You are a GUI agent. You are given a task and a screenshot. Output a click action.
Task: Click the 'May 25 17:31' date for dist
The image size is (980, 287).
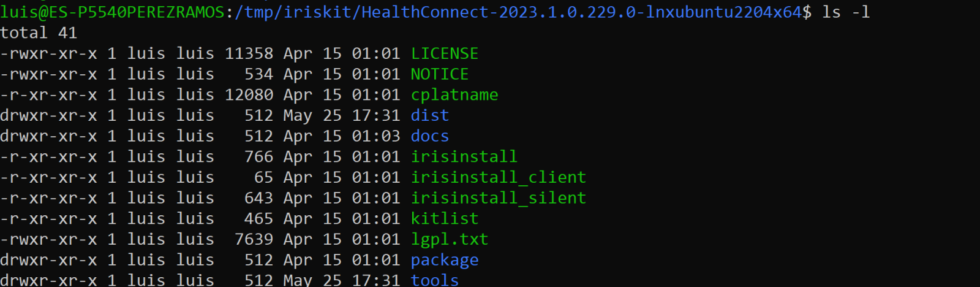click(x=341, y=115)
